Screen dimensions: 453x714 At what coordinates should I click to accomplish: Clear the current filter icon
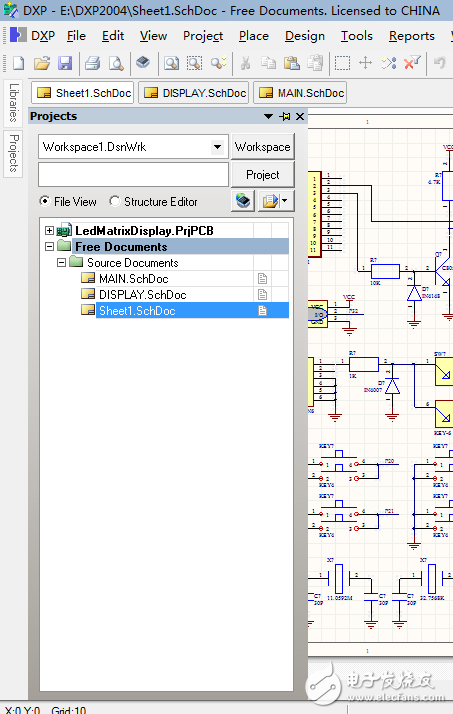point(412,63)
